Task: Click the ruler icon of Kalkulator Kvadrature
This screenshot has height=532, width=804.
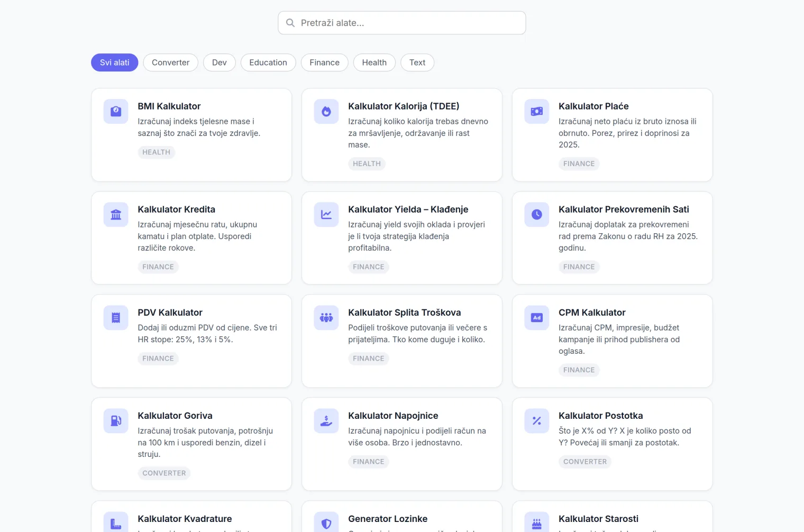Action: (116, 523)
